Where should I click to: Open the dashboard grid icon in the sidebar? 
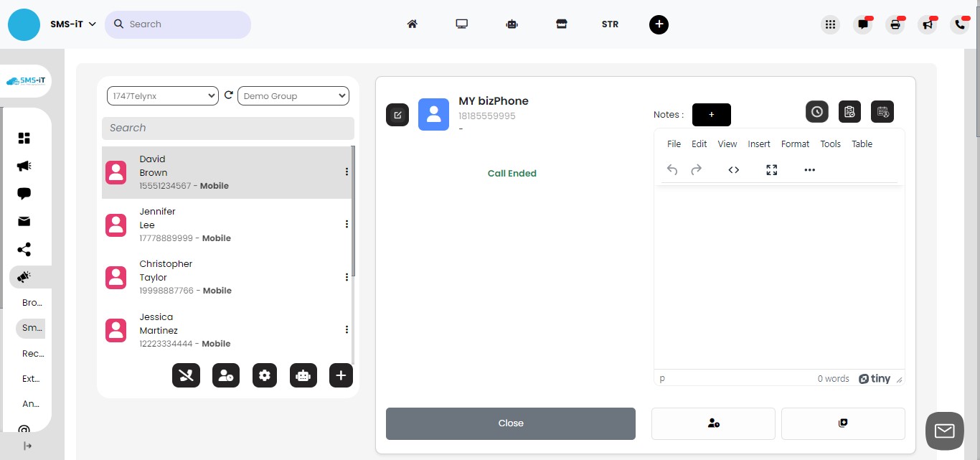click(x=24, y=137)
